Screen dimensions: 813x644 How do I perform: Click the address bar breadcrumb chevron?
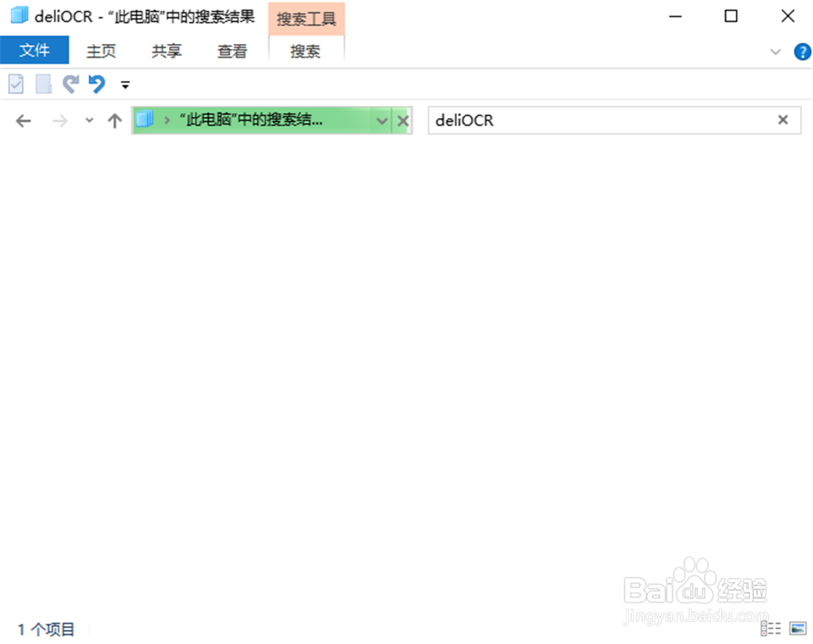[x=167, y=120]
